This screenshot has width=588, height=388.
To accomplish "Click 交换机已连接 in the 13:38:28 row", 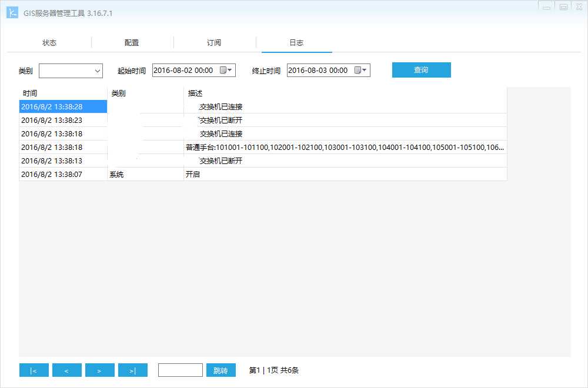I will tap(221, 106).
